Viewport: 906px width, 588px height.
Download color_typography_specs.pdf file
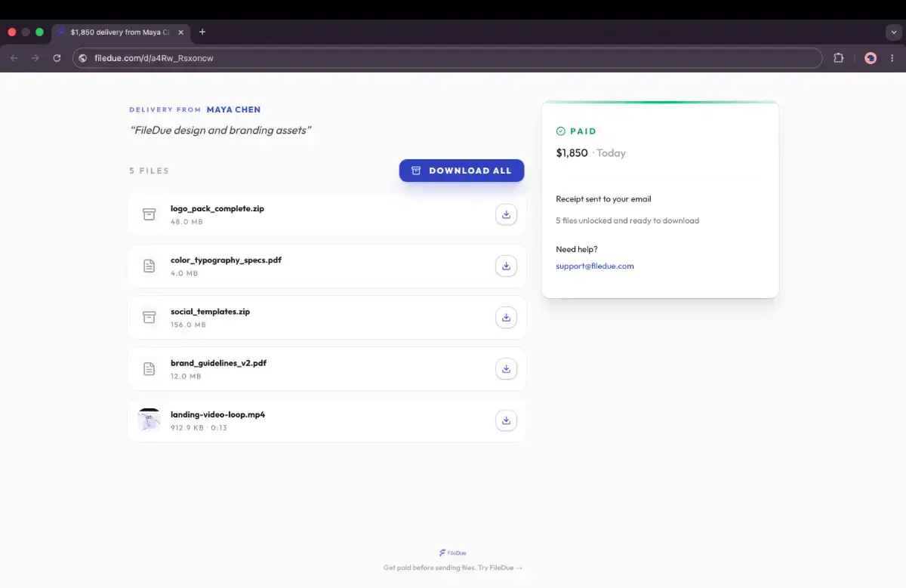[x=506, y=266]
